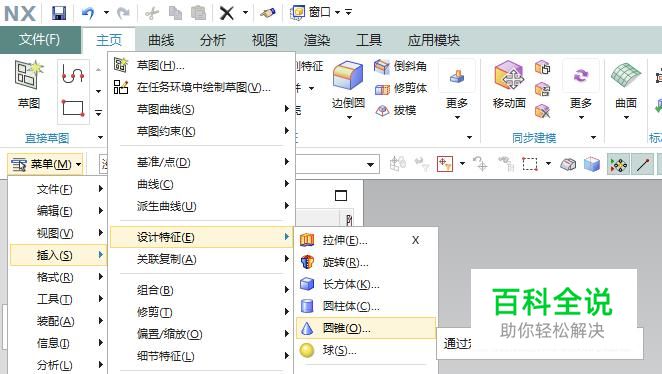Open Sketch Curve (草图曲线S) submenu
This screenshot has width=662, height=374.
pos(202,109)
